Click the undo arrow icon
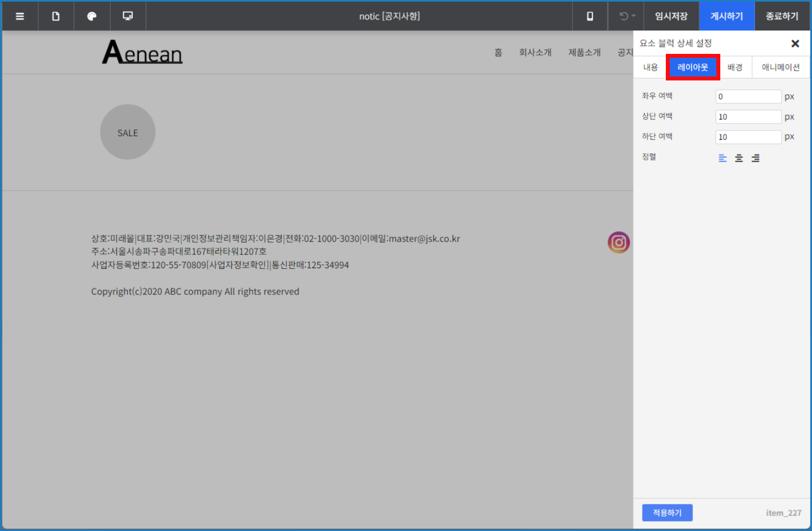 point(624,16)
